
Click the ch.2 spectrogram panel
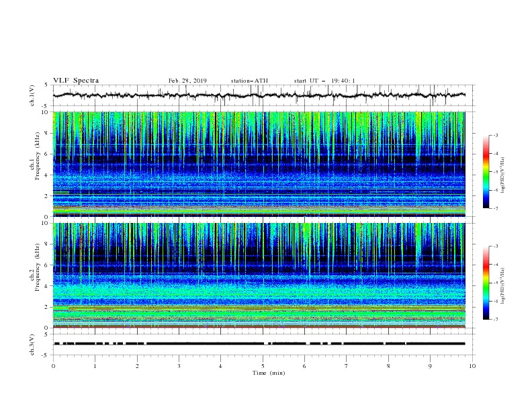tap(259, 275)
